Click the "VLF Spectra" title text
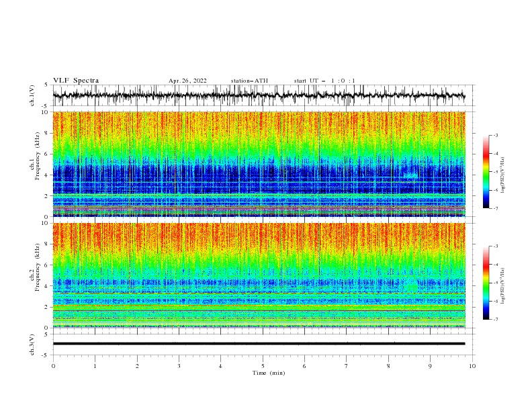532x411 pixels. pyautogui.click(x=76, y=81)
